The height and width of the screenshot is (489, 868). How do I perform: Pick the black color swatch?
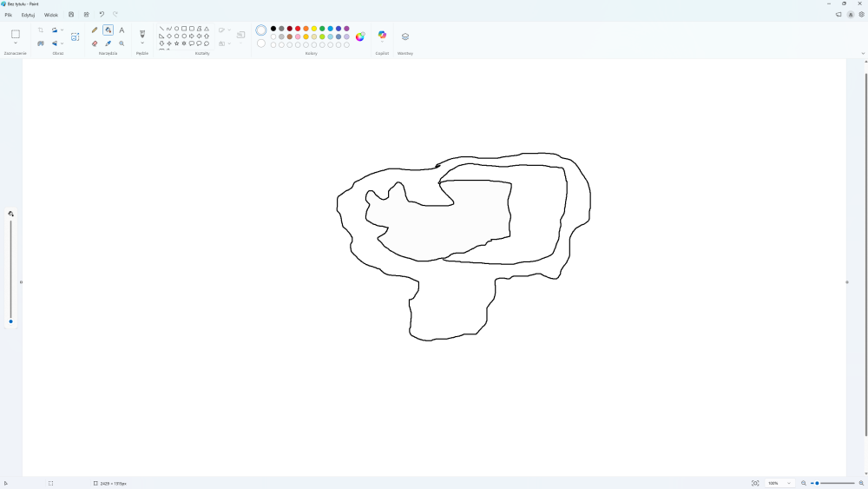coord(273,29)
